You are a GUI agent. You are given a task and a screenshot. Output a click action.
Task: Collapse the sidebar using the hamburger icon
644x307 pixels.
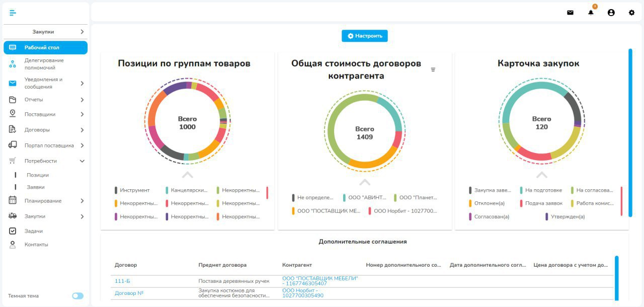[x=13, y=12]
